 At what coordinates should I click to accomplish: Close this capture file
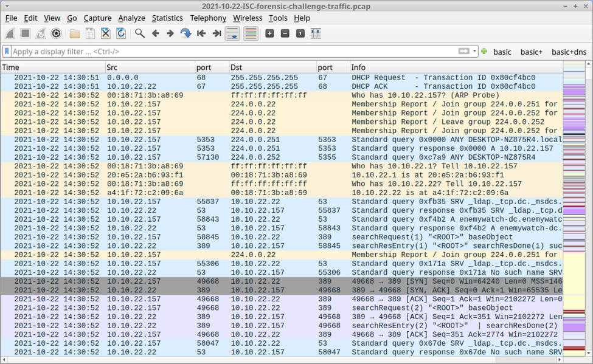pyautogui.click(x=105, y=33)
